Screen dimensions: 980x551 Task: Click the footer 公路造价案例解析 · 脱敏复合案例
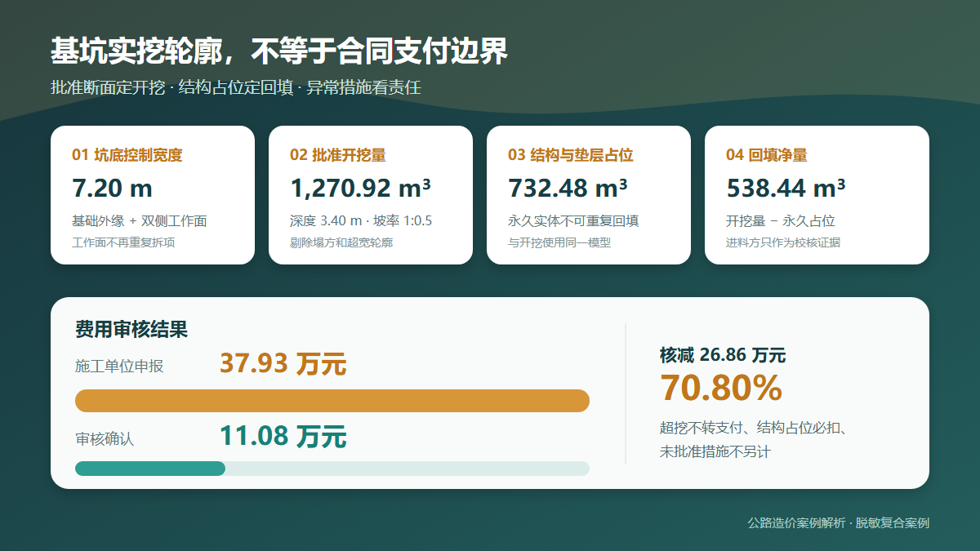tap(839, 523)
